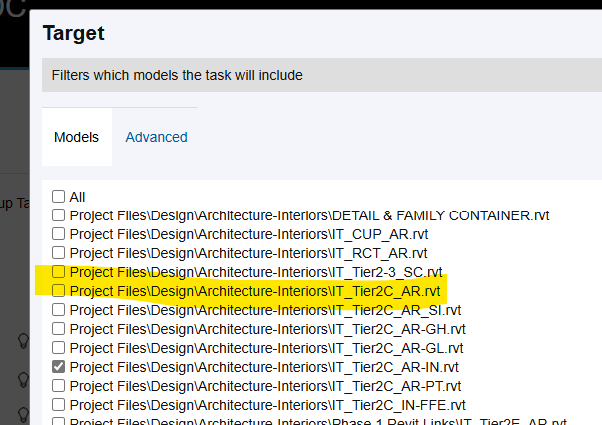Enable the IT_Tier2C_AR_SI.rvt checkbox
This screenshot has height=425, width=602.
coord(59,310)
